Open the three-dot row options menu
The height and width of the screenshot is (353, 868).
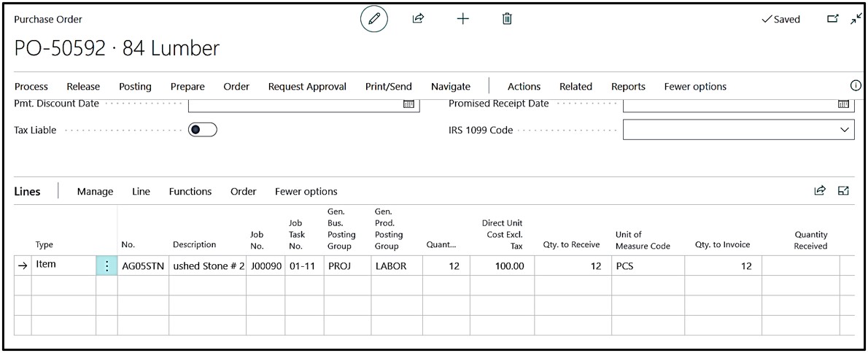coord(106,266)
